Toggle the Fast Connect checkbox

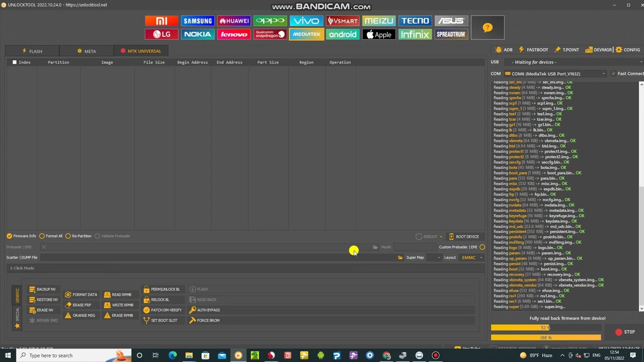click(x=613, y=73)
